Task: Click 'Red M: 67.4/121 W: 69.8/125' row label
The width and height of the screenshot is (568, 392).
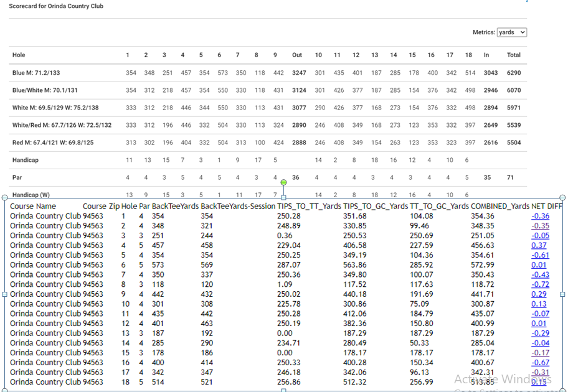Action: click(53, 142)
